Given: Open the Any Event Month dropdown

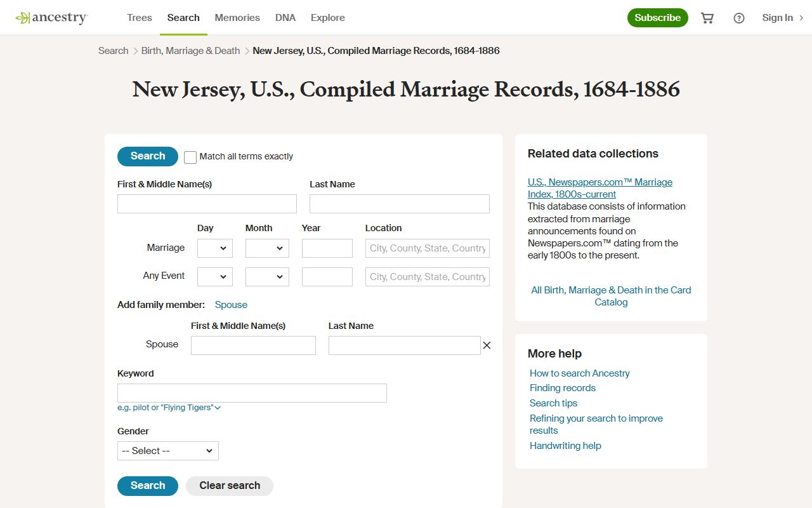Looking at the screenshot, I should (267, 277).
